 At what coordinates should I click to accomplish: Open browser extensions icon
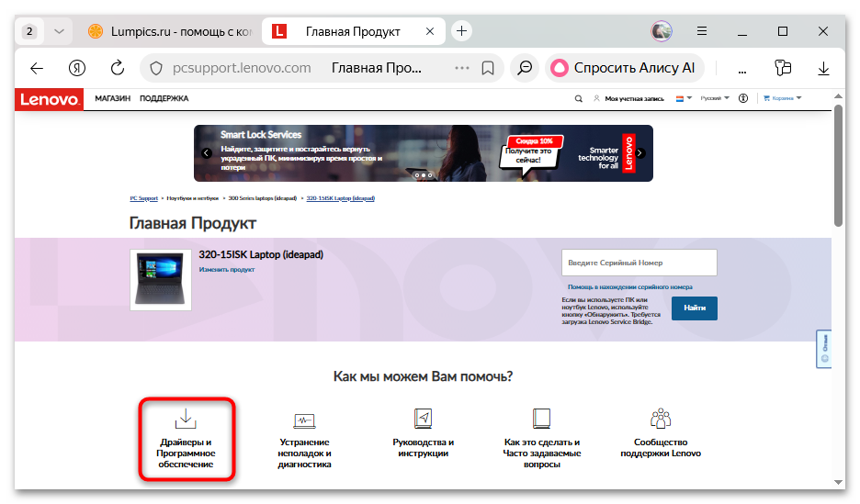pos(783,68)
